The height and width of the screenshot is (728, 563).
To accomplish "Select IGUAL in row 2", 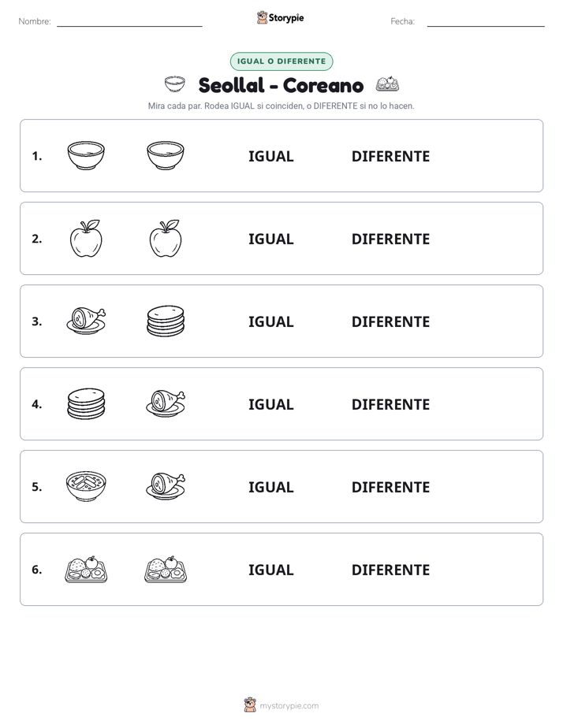I will (x=270, y=239).
